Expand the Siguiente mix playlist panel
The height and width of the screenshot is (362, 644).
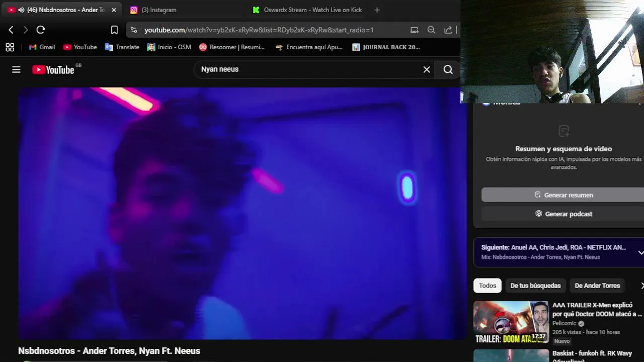pos(640,252)
